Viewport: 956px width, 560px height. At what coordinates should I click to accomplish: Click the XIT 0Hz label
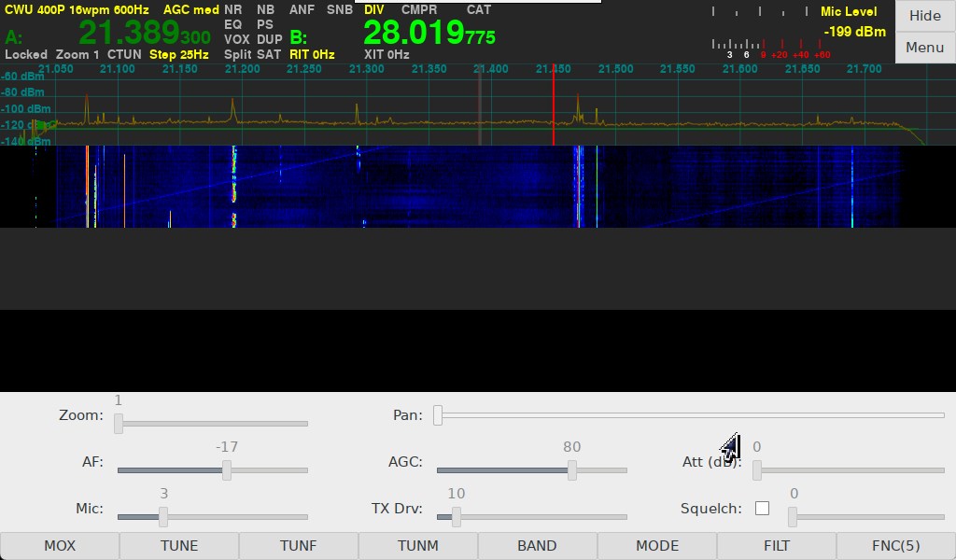(x=387, y=54)
